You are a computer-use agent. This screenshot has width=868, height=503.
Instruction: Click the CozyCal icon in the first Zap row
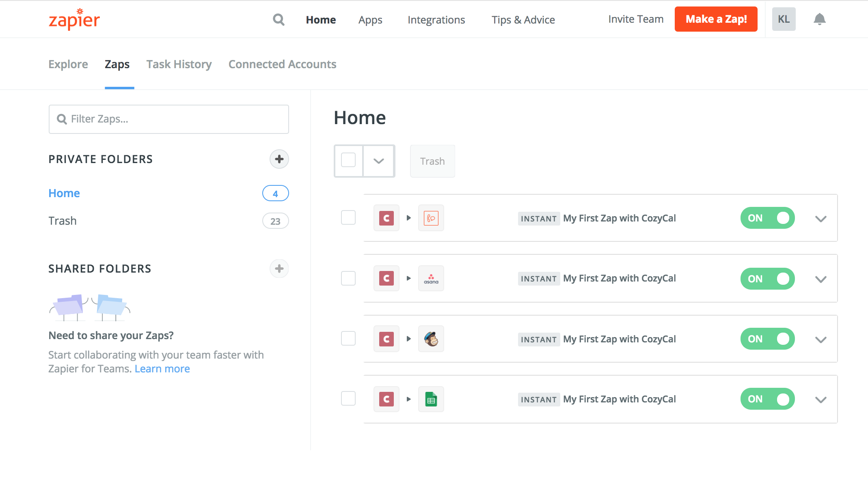386,218
